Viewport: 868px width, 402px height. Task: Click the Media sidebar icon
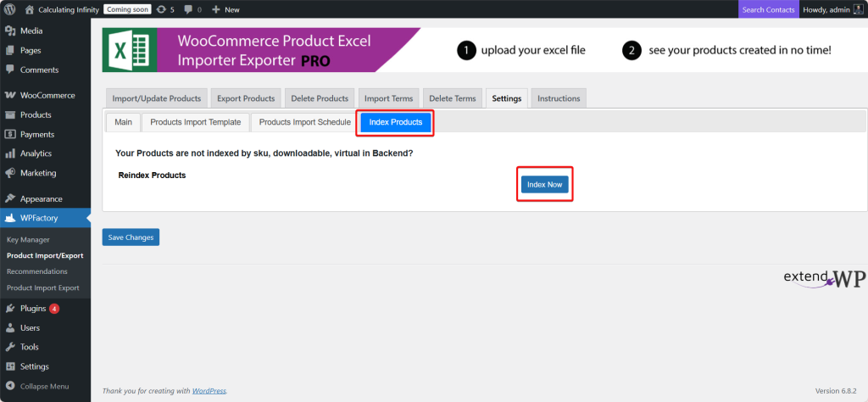pos(9,31)
